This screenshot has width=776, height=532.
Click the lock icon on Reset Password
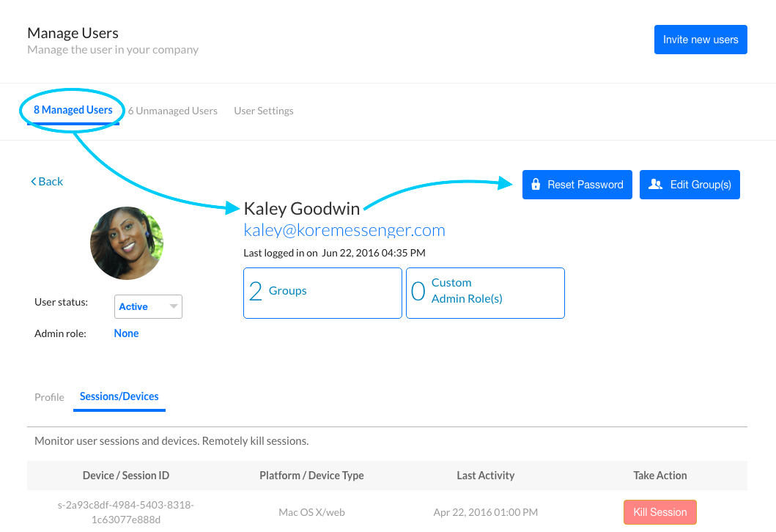536,185
